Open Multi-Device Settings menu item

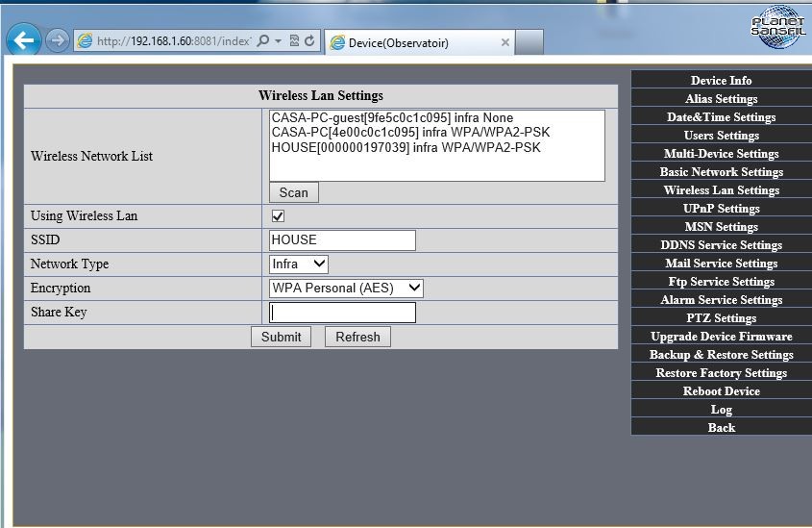(x=722, y=153)
